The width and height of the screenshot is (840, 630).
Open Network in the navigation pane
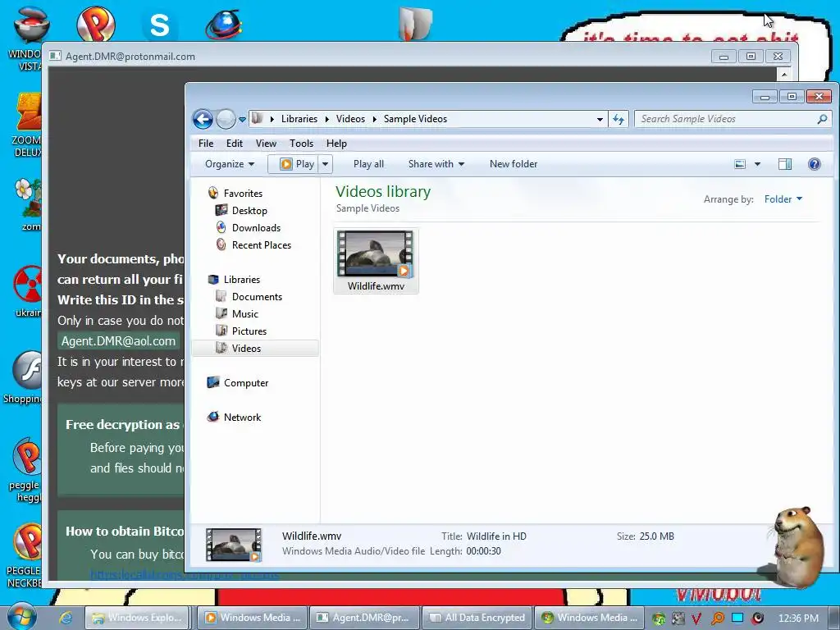(x=242, y=418)
